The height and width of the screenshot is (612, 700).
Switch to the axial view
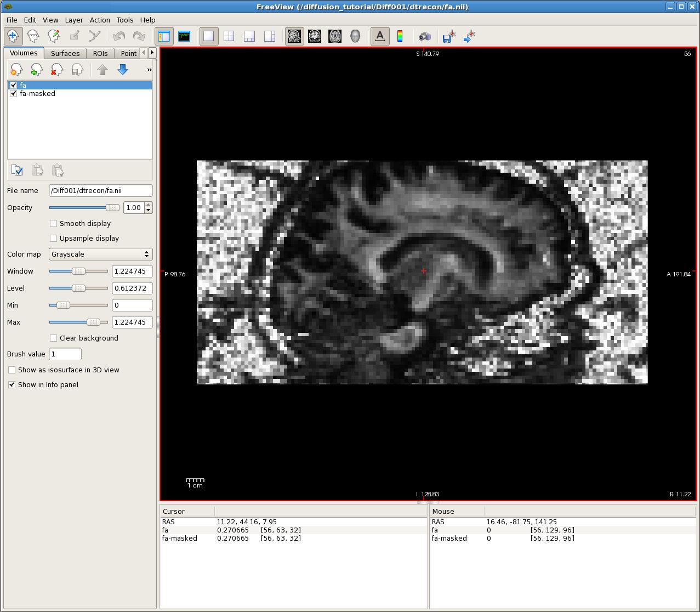pyautogui.click(x=335, y=36)
